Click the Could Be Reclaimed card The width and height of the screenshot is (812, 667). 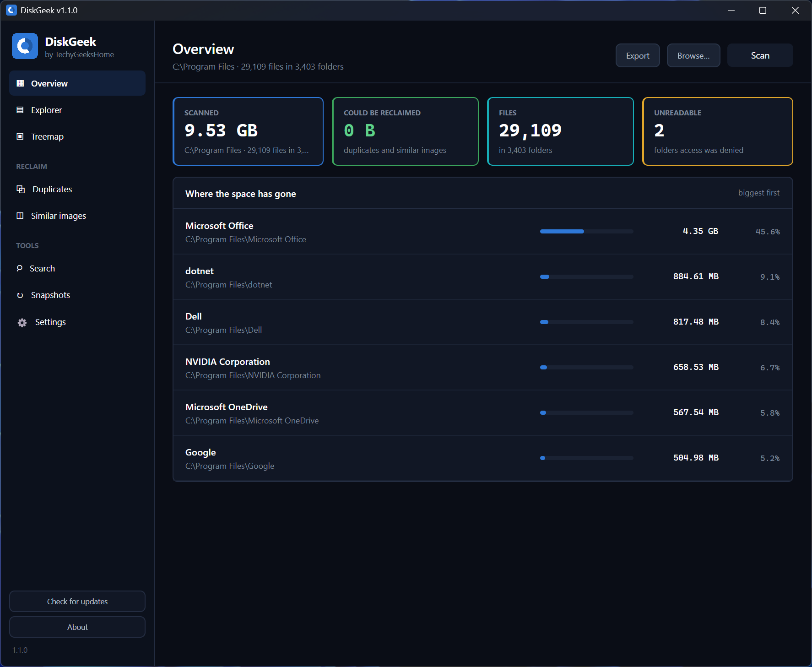(405, 131)
